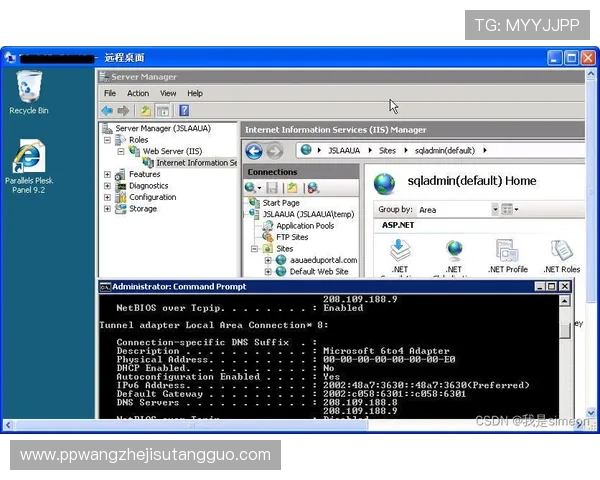Select Internet Information Services tree item
The width and height of the screenshot is (600, 480).
[x=197, y=163]
